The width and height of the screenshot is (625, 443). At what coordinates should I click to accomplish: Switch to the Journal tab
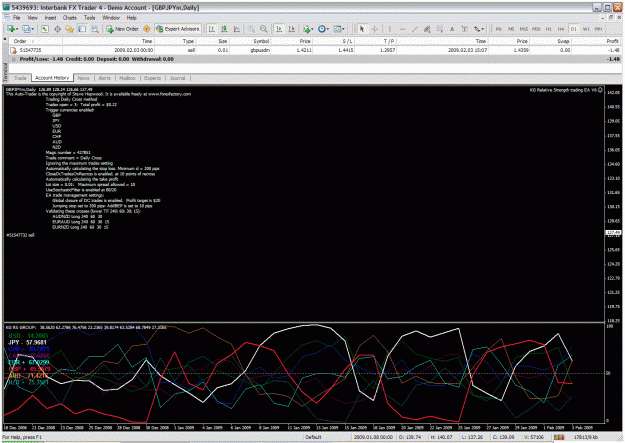coord(177,78)
